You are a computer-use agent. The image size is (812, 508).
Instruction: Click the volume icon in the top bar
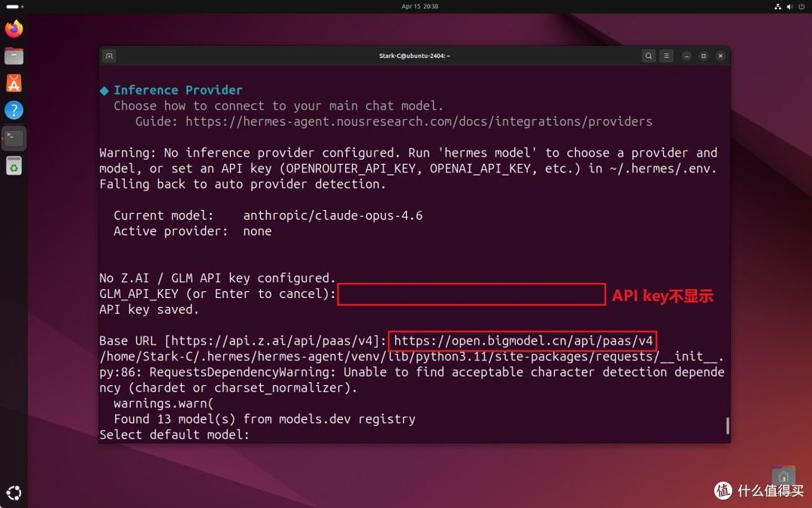tap(789, 7)
